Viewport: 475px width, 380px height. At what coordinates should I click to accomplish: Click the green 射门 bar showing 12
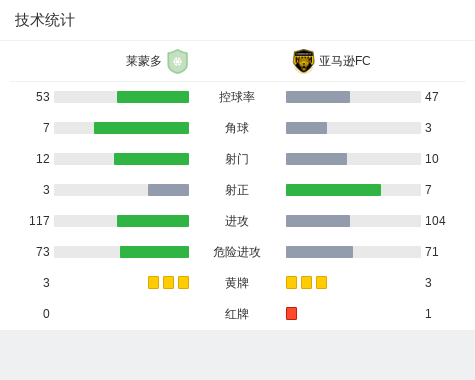[151, 159]
